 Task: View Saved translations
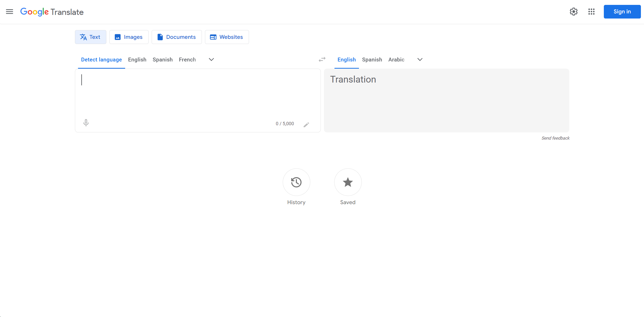[348, 182]
